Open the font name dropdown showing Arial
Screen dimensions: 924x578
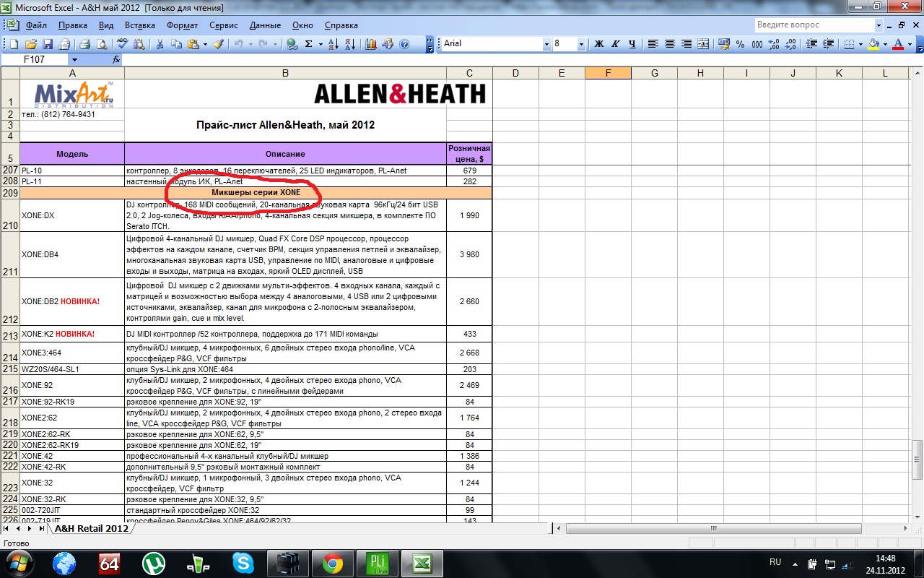[546, 44]
